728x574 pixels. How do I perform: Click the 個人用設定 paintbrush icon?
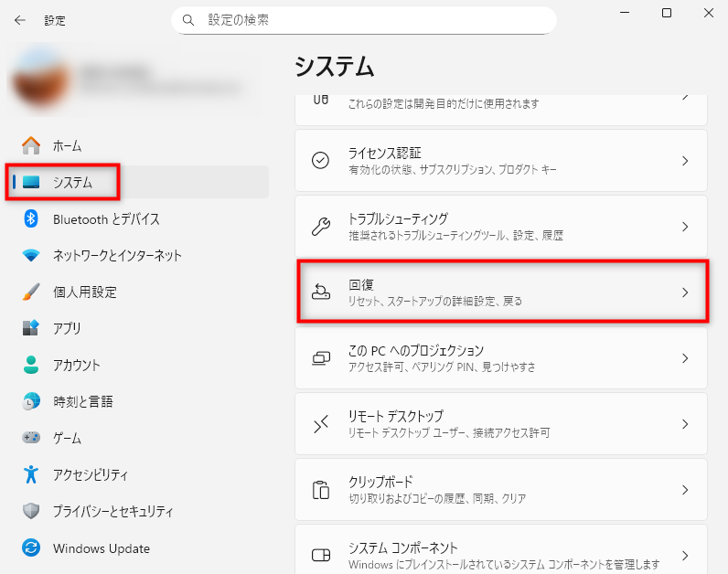click(x=31, y=292)
